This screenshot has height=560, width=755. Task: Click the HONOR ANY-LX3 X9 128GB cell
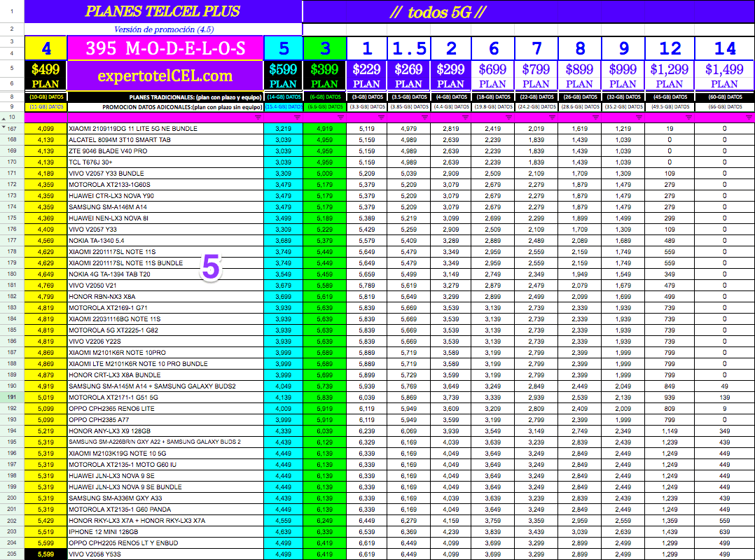pyautogui.click(x=165, y=431)
